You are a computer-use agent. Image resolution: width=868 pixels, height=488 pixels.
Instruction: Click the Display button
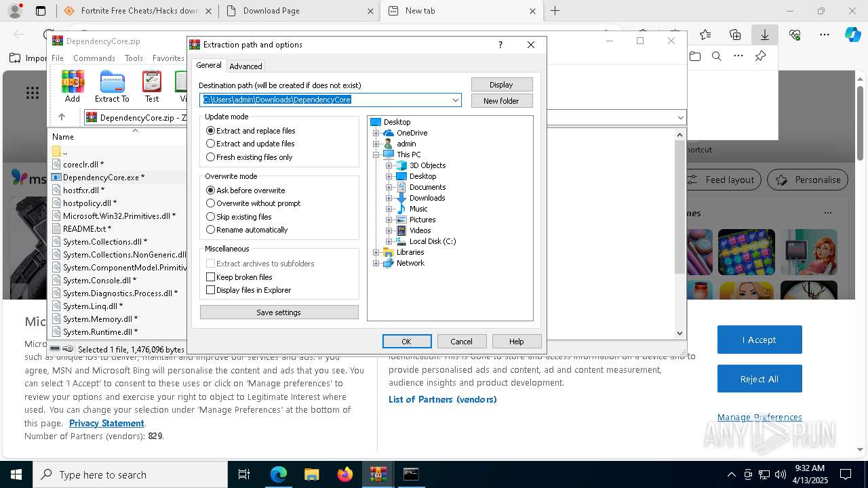pos(501,85)
